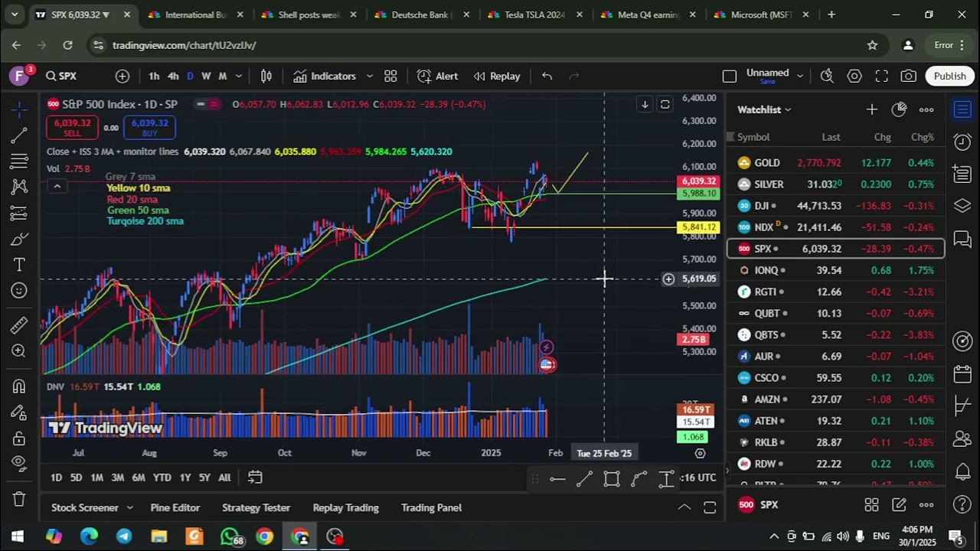Expand the Stock Screener dropdown arrow

(129, 507)
